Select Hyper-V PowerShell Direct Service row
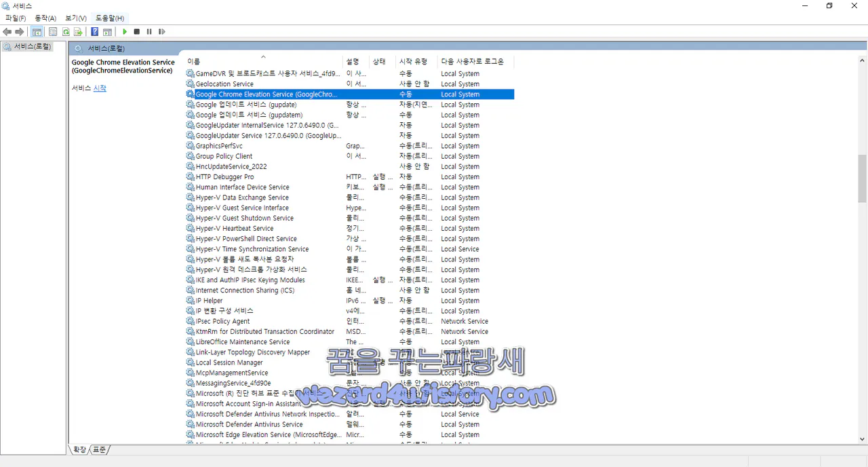The width and height of the screenshot is (868, 467). coord(349,239)
